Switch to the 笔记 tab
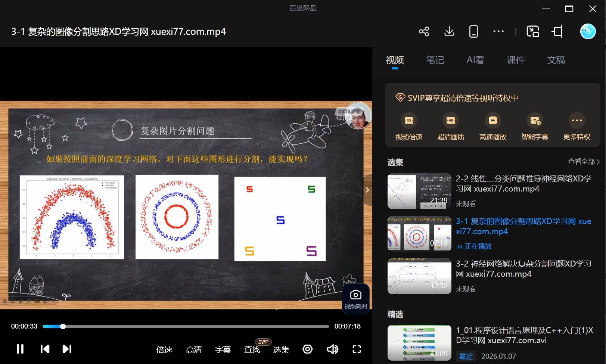Viewport: 606px width, 364px height. 435,60
